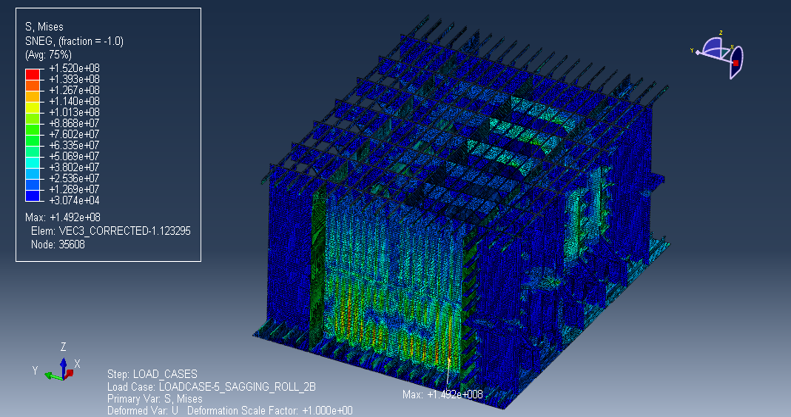Click the Z-axis arc on the view compass
The width and height of the screenshot is (791, 417).
(x=712, y=42)
